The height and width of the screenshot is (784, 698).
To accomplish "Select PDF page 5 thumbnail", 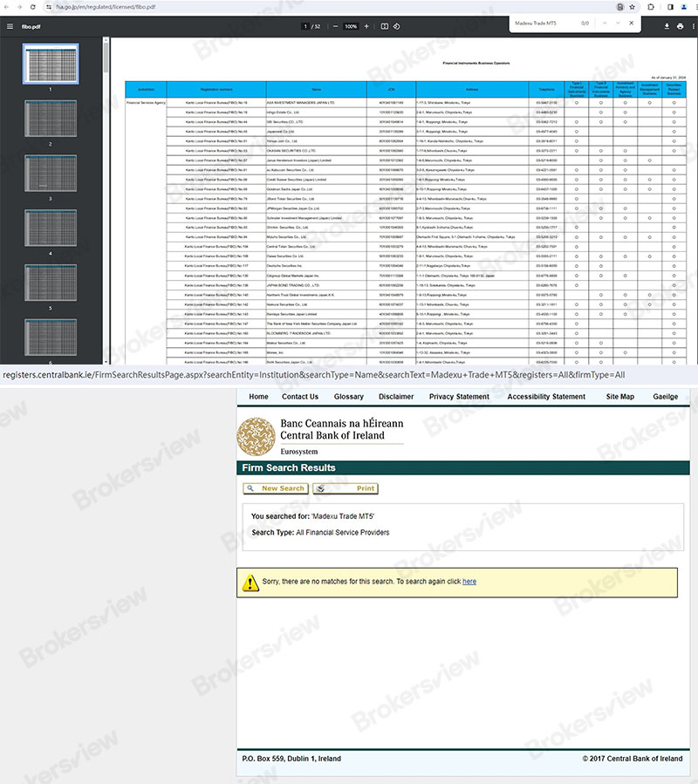I will pyautogui.click(x=51, y=283).
